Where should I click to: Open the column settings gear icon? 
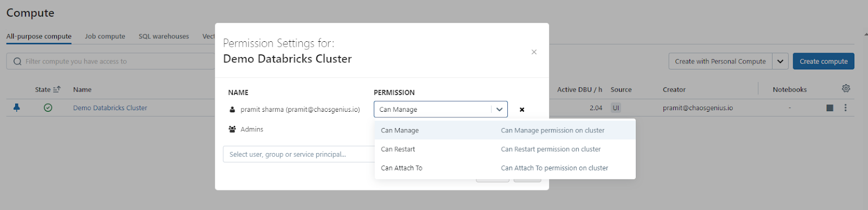[x=846, y=88]
